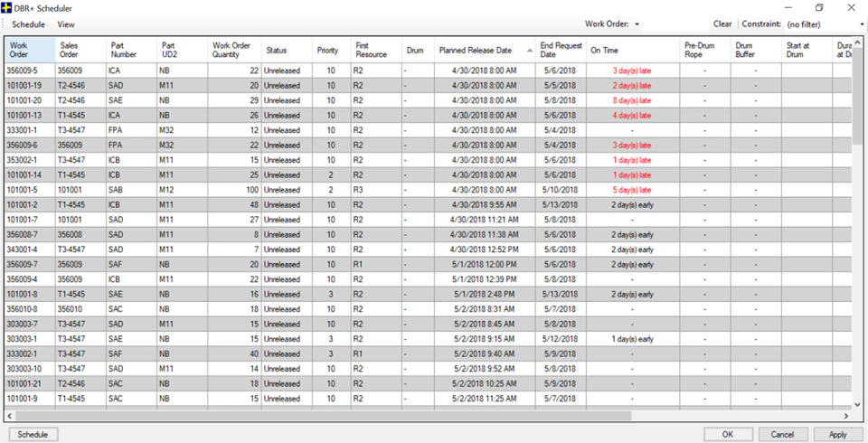This screenshot has height=443, width=868.
Task: Select work order 353002-1 cell
Action: click(x=30, y=160)
